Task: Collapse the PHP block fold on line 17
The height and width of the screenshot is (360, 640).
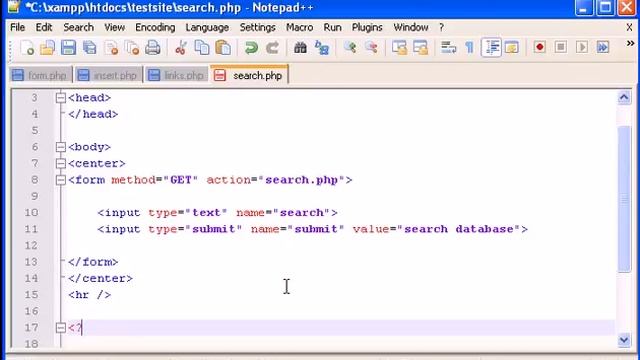Action: (61, 327)
